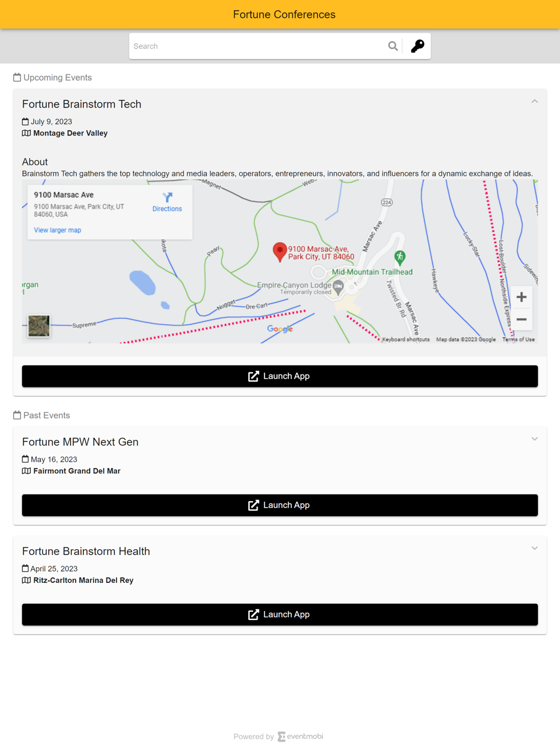Open the View larger map link
This screenshot has height=747, width=560.
click(x=57, y=230)
